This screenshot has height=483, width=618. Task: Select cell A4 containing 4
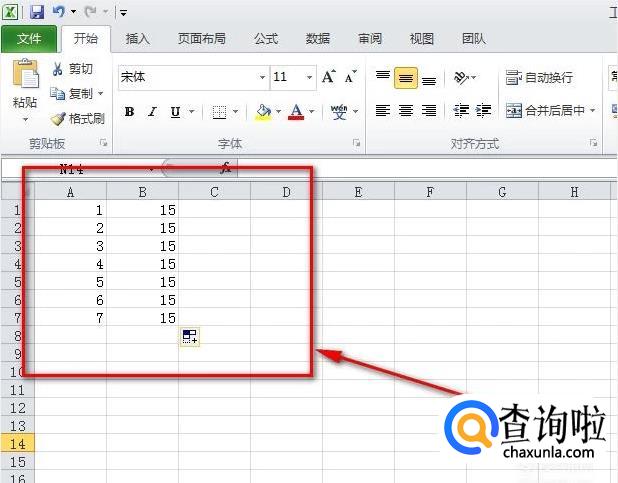tap(70, 264)
